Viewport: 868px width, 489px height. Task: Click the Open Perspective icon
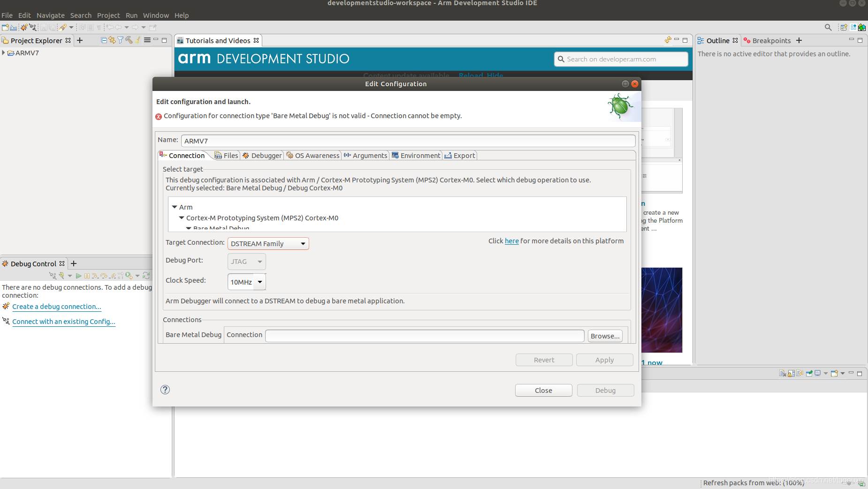tap(844, 28)
